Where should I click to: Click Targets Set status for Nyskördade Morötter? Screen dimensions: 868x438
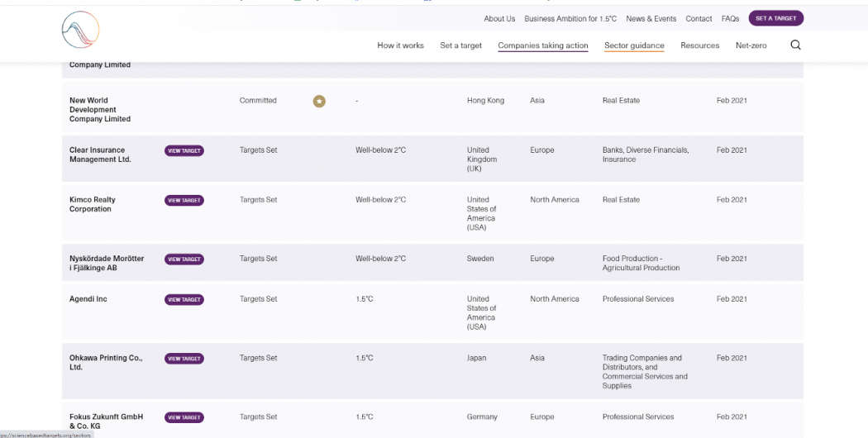[258, 259]
